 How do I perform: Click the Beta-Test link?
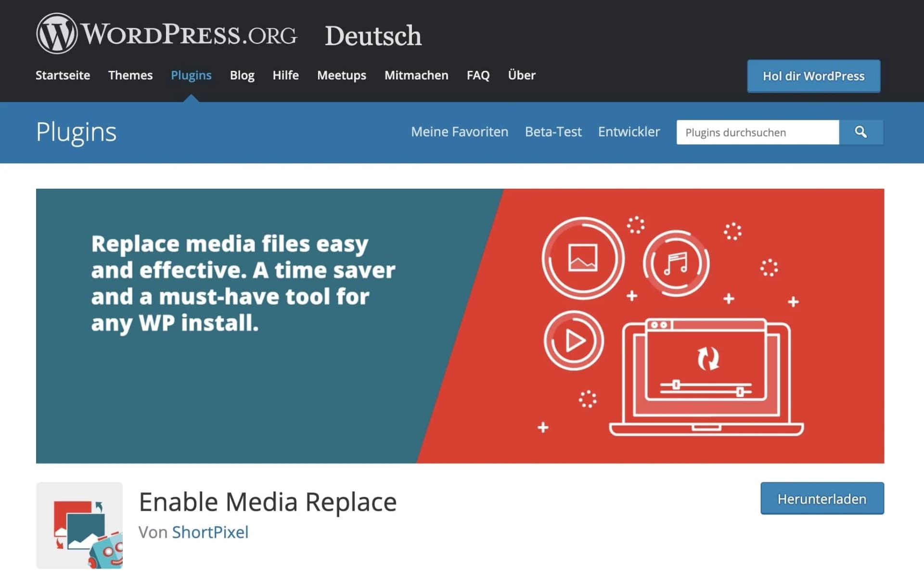point(552,132)
